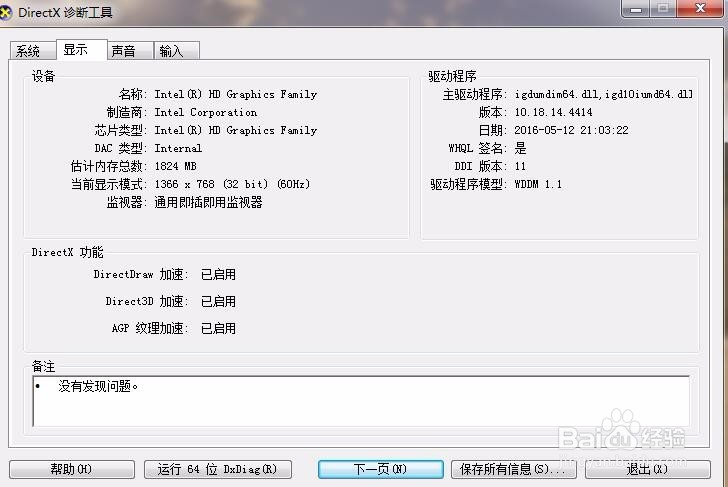Click the disabled maximize window button
728x487 pixels.
pos(663,8)
